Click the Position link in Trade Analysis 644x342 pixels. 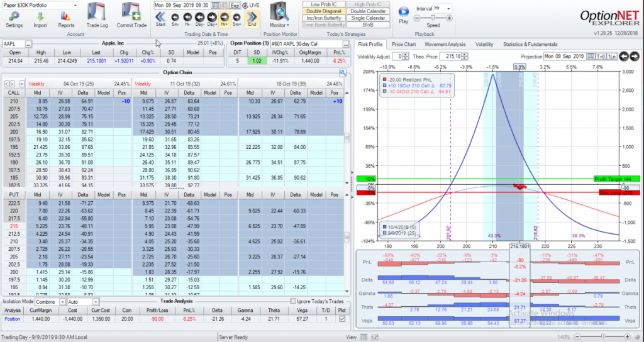[13, 319]
